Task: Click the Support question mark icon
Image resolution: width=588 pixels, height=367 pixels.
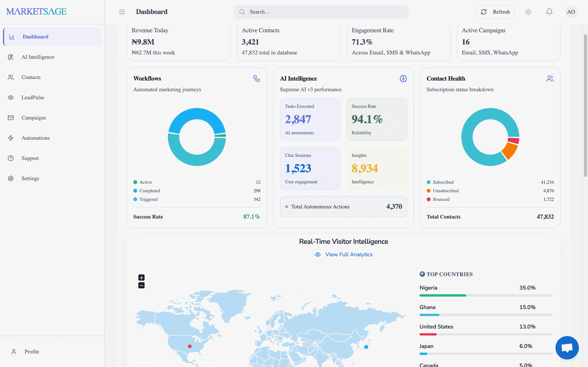Action: pyautogui.click(x=11, y=158)
